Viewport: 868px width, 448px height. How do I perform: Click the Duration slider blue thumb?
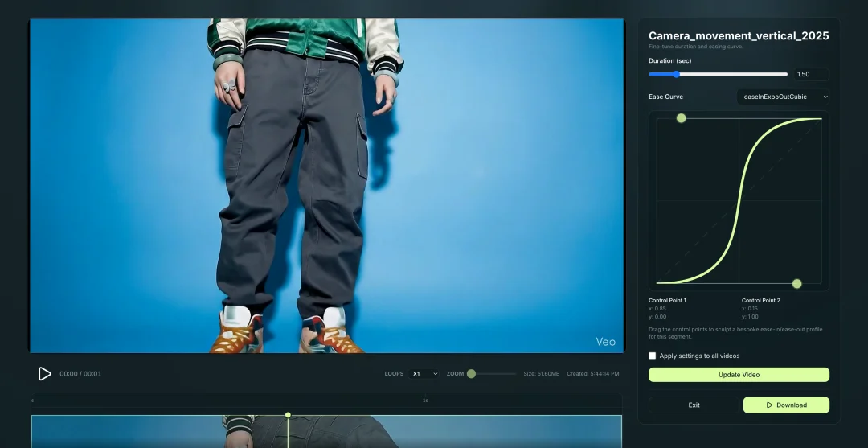tap(677, 74)
